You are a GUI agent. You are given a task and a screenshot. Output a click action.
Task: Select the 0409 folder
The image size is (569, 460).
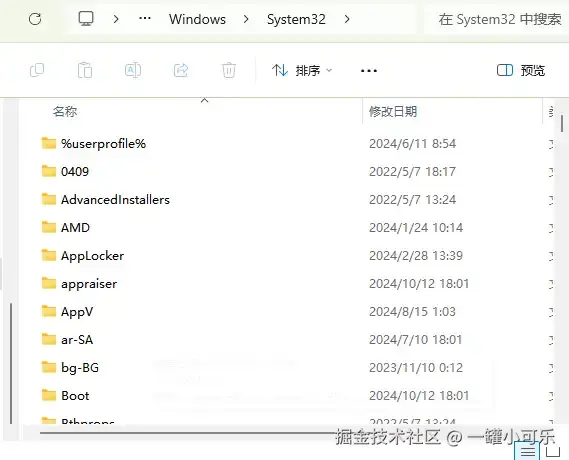75,172
